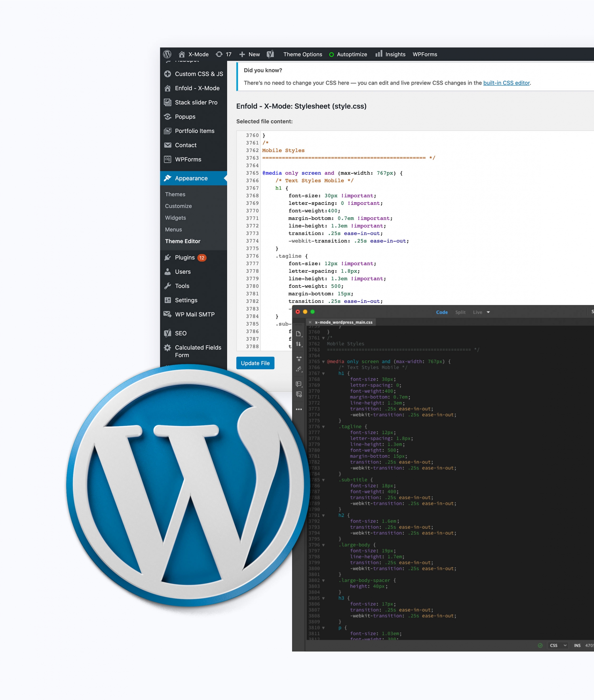Open Stack slider Pro in sidebar
The image size is (594, 700).
click(194, 102)
